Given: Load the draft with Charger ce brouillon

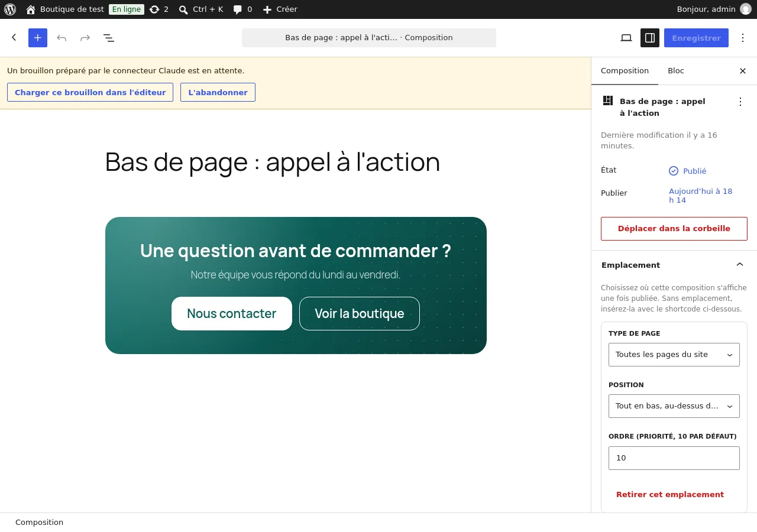Looking at the screenshot, I should (x=90, y=92).
